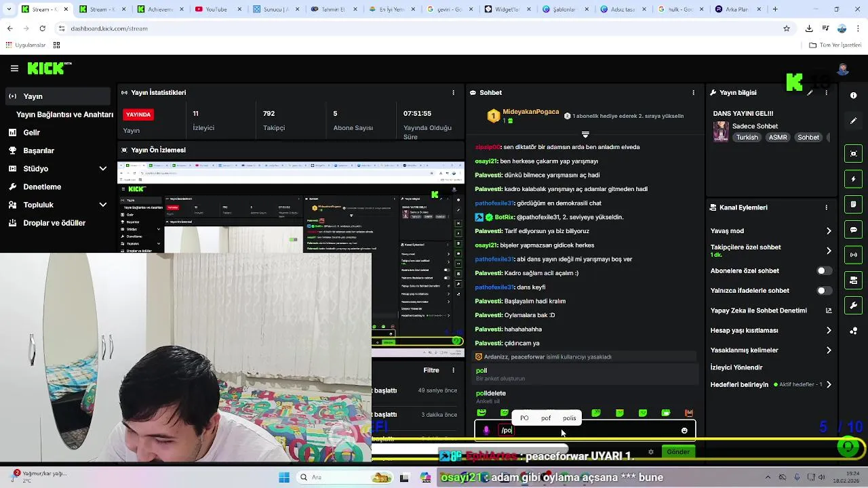Open Droplar ve ödüller in sidebar
Image resolution: width=868 pixels, height=488 pixels.
[58, 223]
